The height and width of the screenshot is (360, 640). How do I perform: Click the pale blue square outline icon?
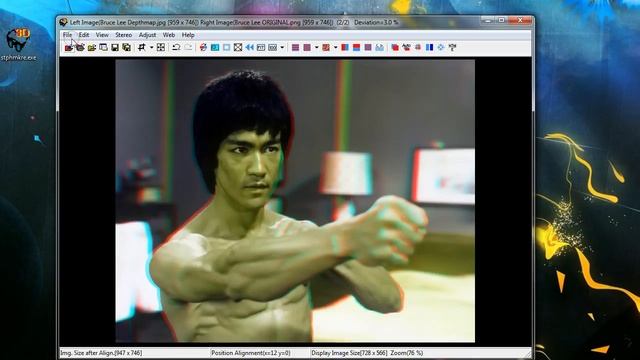tap(227, 48)
